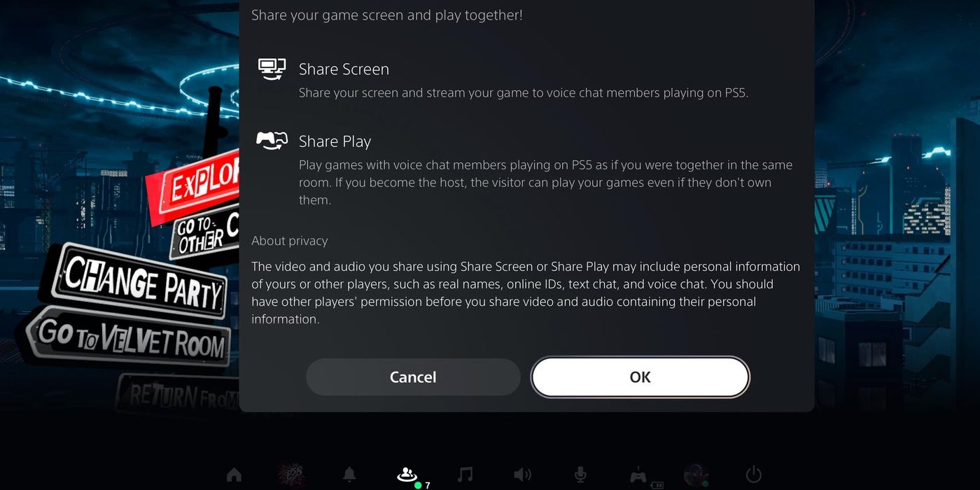The image size is (980, 490).
Task: Open notifications bell icon
Action: tap(349, 475)
